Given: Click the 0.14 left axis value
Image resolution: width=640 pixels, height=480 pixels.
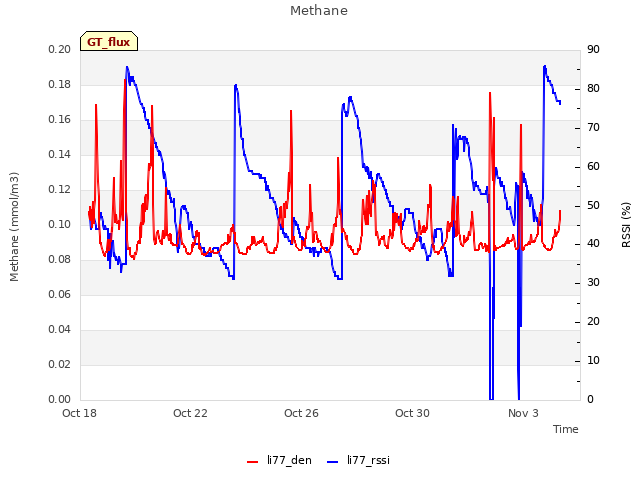Looking at the screenshot, I should tap(60, 155).
